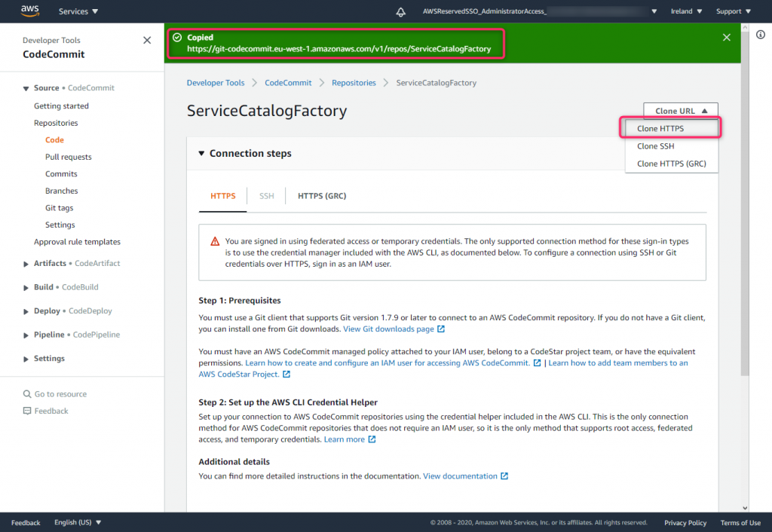772x532 pixels.
Task: Select Clone SSH from the dropdown
Action: (671, 146)
